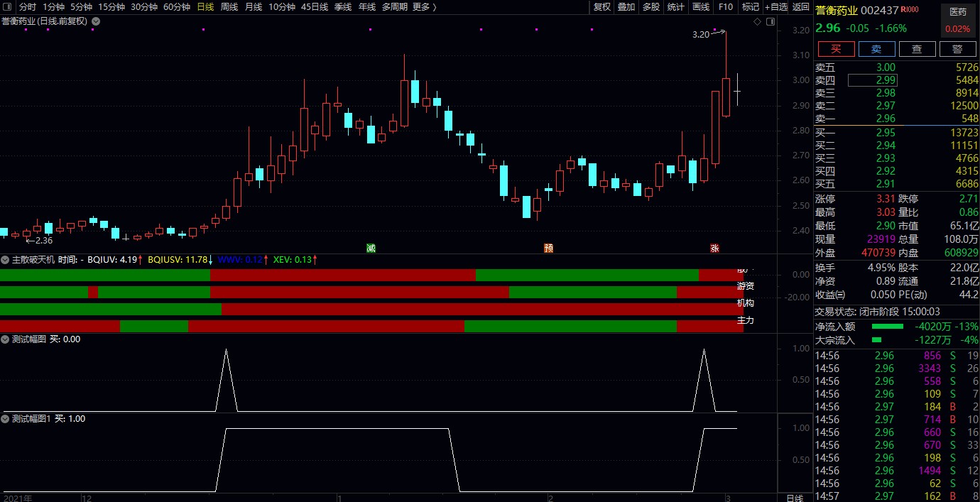Select the 1分钟 period
The image size is (980, 502).
(53, 7)
